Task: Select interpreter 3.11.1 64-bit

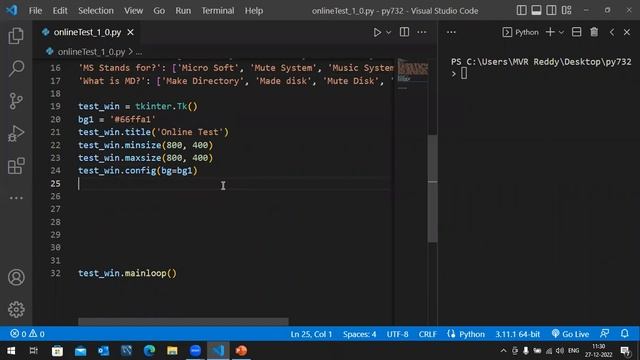Action: [518, 334]
